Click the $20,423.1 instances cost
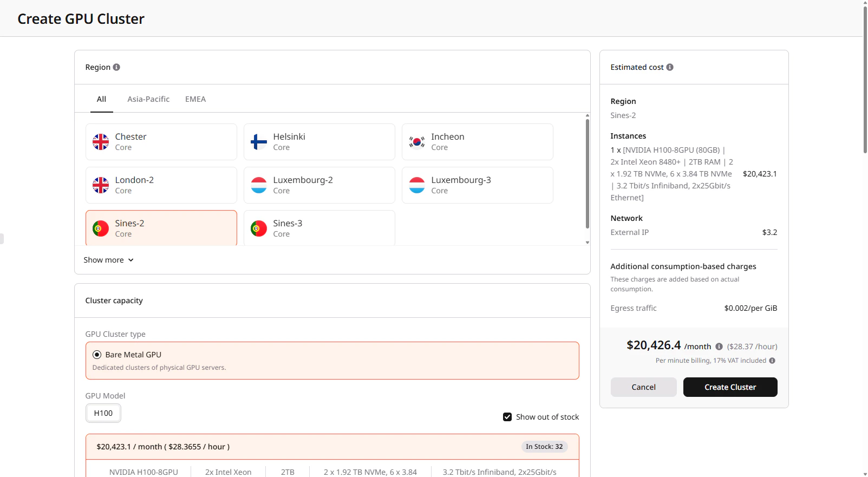Screen dimensions: 868x477 click(760, 174)
